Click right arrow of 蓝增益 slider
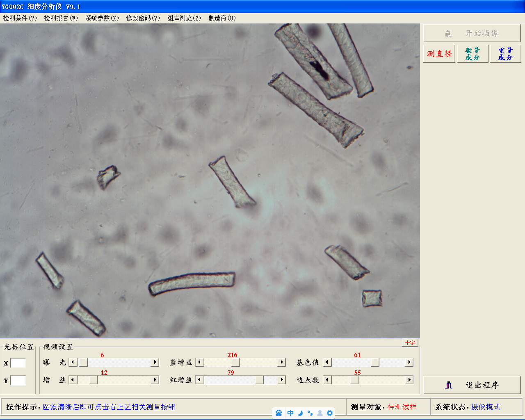 tap(282, 362)
